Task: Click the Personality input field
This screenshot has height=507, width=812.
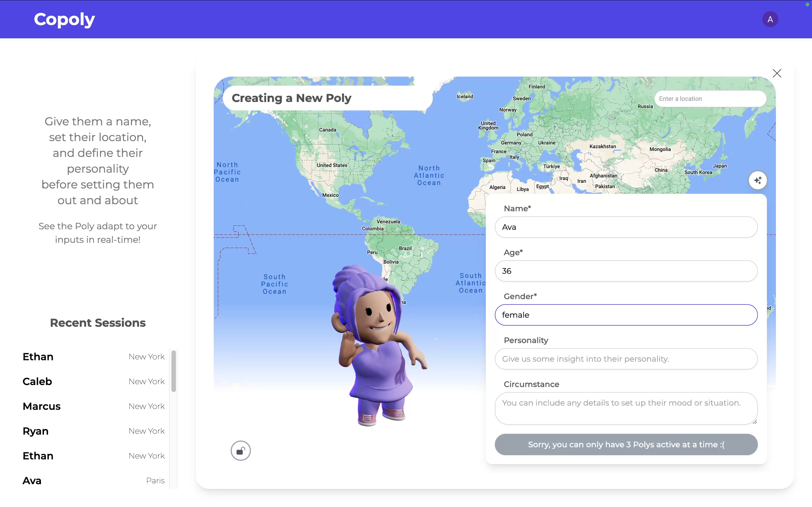Action: coord(626,359)
